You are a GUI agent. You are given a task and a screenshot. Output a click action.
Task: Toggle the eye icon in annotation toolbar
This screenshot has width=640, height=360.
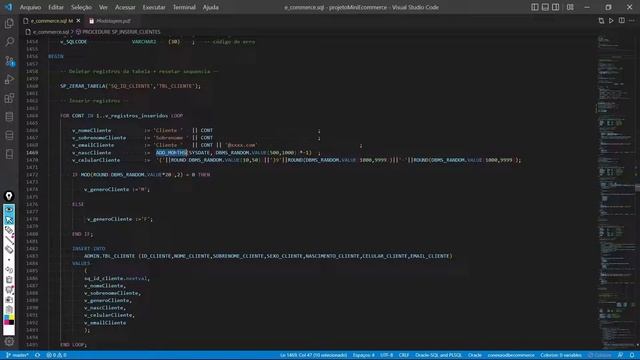pyautogui.click(x=9, y=209)
